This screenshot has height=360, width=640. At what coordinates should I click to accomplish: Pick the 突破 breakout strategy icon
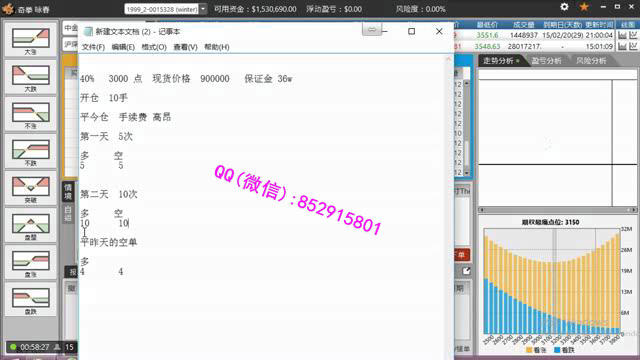pos(31,189)
